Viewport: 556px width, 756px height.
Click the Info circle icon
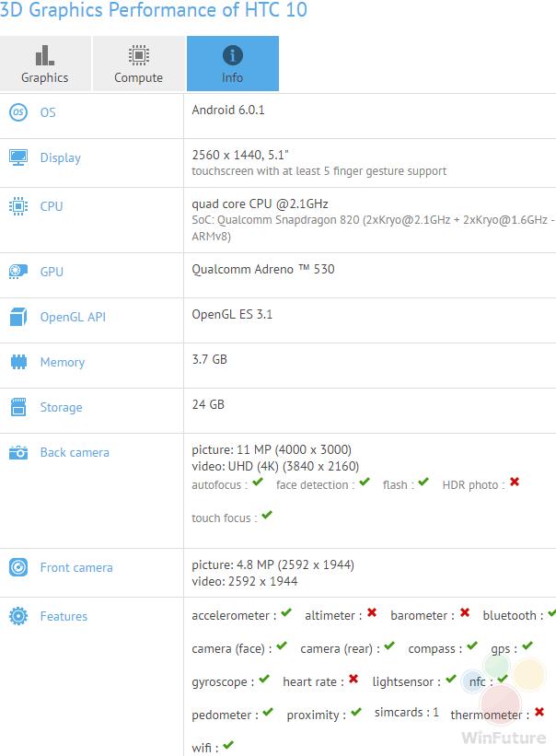[x=233, y=55]
